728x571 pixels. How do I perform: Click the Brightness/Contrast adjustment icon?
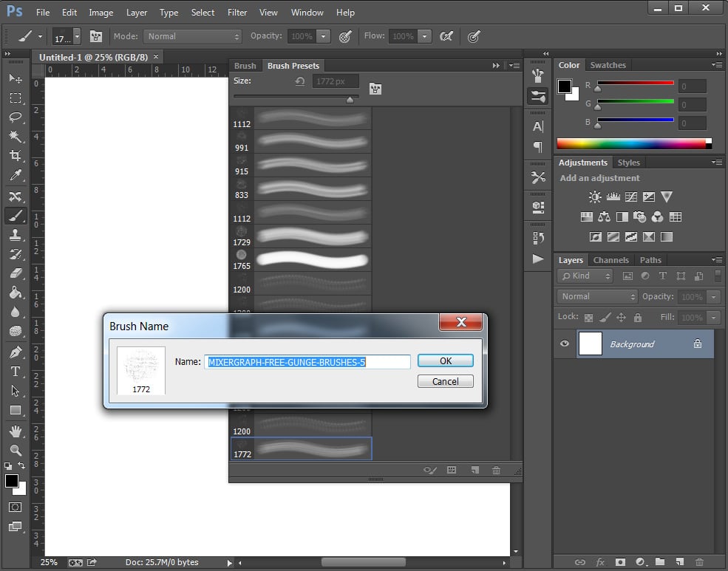[594, 196]
